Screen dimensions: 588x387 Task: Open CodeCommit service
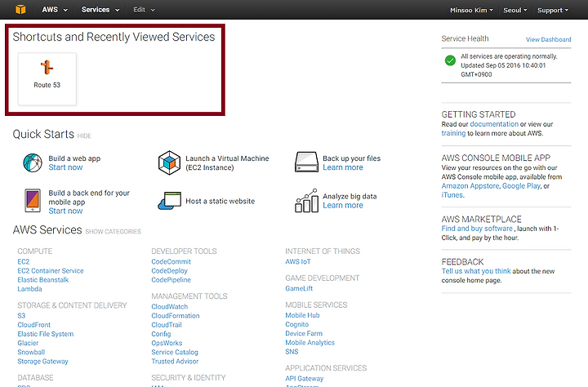point(171,261)
